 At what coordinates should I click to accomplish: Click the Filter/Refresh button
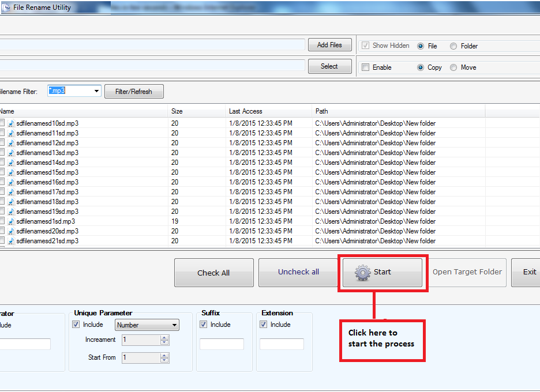tap(134, 92)
